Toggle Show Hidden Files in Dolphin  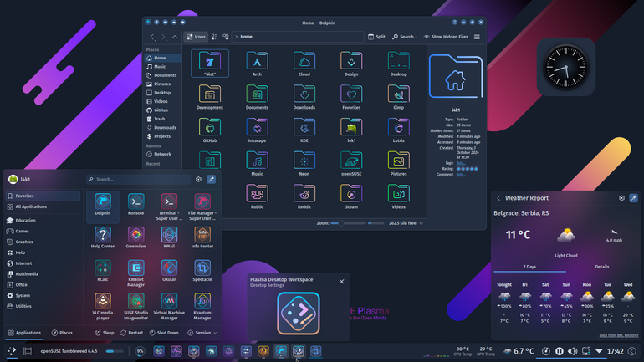pyautogui.click(x=446, y=37)
